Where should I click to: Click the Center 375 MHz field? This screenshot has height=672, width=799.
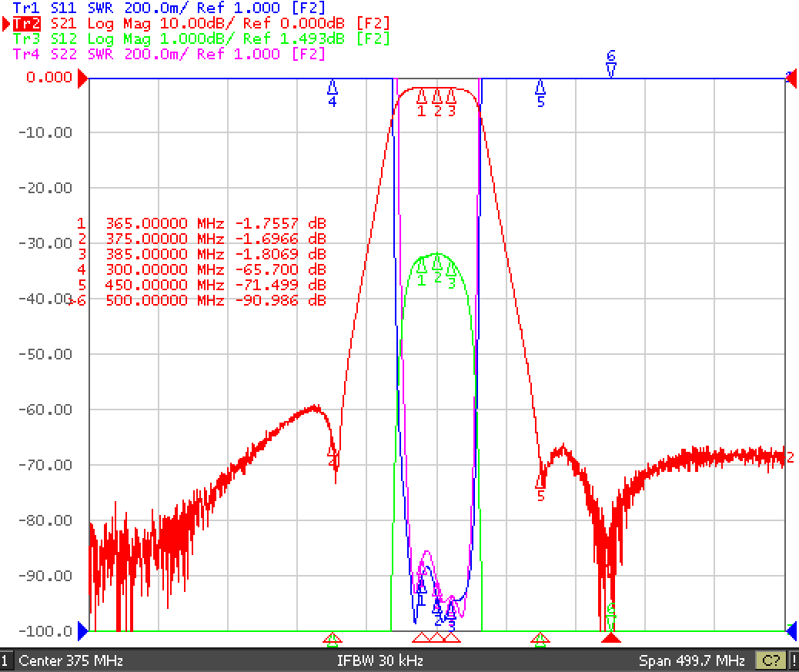71,660
